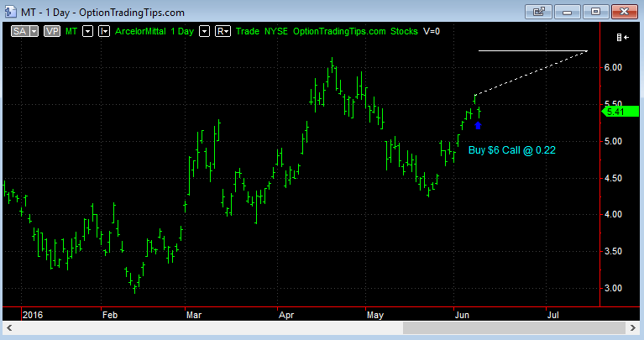Close the MT chart window
Viewport: 644px width, 340px height.
tap(625, 12)
